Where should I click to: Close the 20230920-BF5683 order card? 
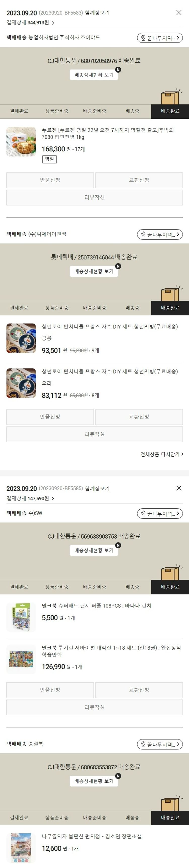point(179,12)
